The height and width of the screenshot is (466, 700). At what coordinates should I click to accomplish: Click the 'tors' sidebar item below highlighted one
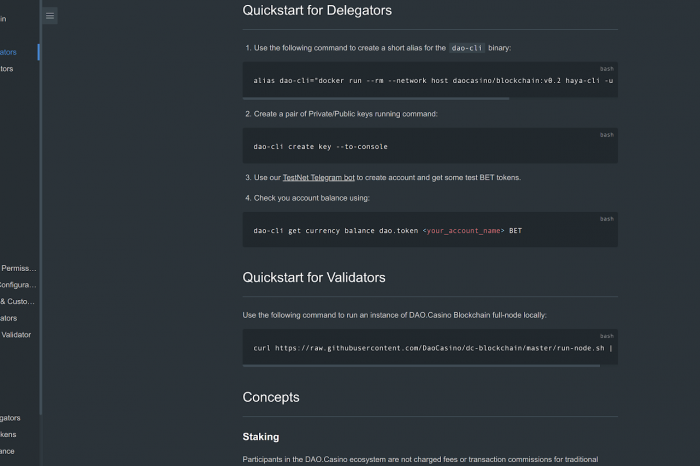(7, 69)
